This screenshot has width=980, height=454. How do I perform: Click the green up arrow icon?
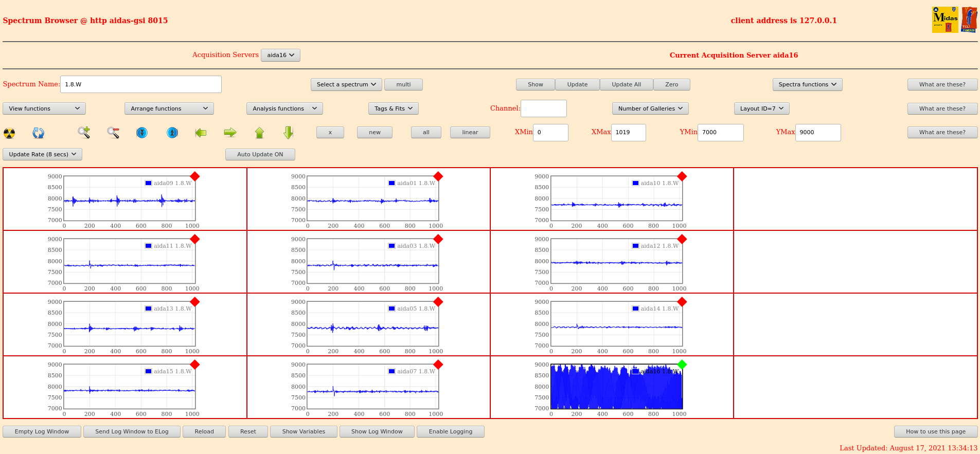click(259, 133)
